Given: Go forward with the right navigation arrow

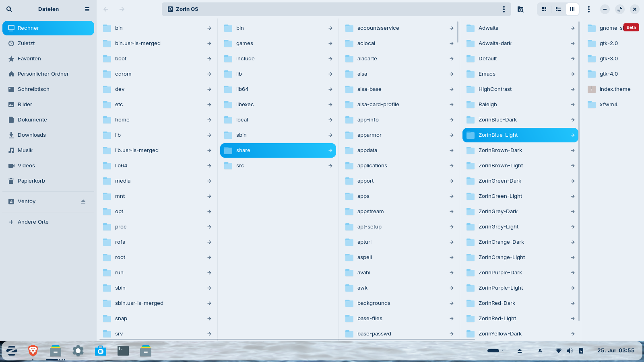Looking at the screenshot, I should pos(122,9).
